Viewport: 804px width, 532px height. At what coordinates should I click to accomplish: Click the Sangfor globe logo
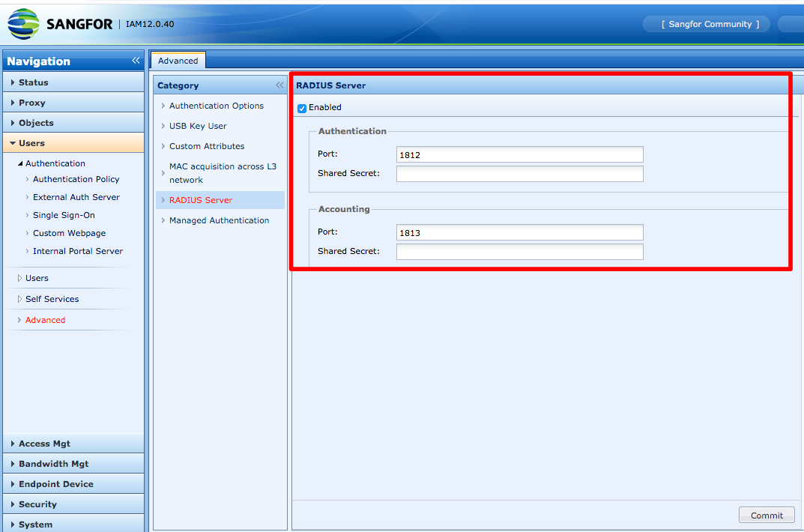point(23,24)
